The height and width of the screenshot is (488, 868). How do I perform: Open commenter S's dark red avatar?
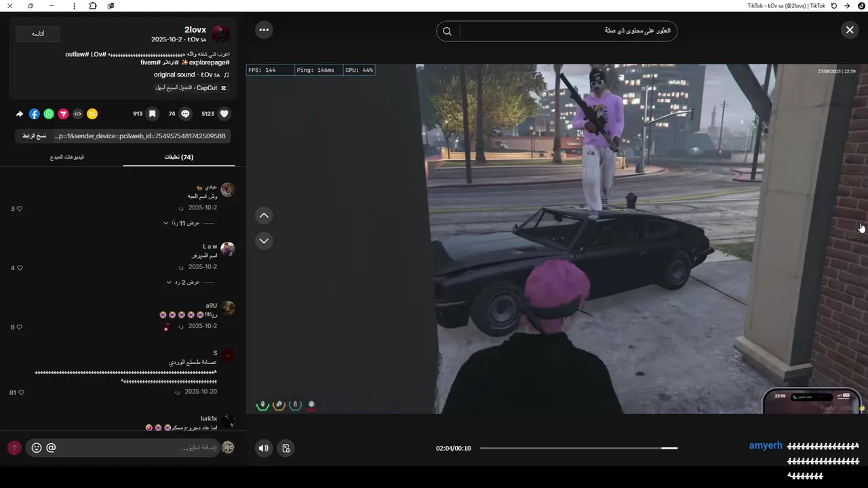click(x=228, y=356)
